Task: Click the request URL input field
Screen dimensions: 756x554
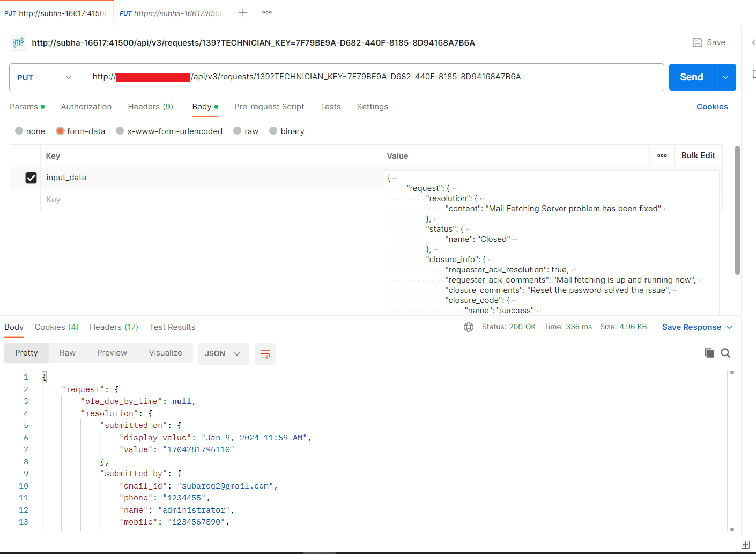Action: 370,77
